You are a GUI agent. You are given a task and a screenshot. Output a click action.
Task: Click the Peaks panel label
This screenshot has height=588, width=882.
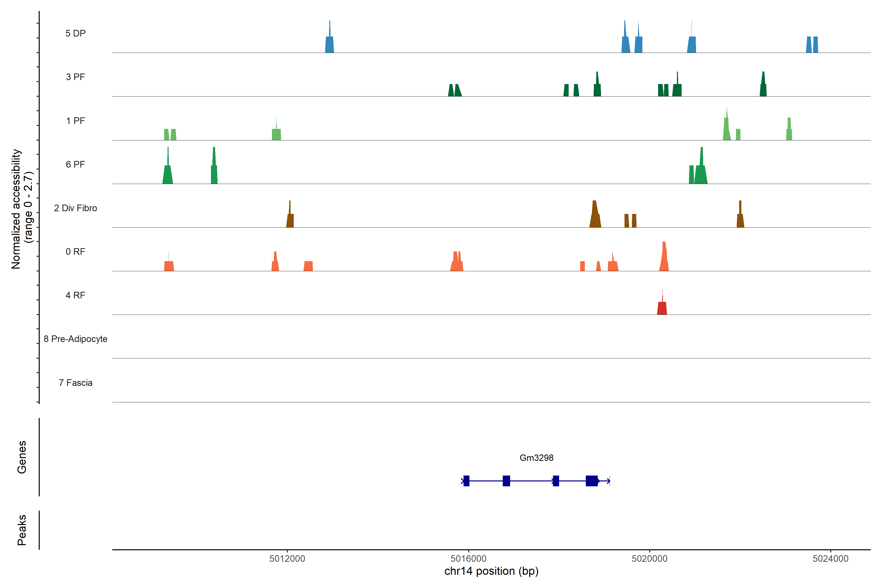22,530
